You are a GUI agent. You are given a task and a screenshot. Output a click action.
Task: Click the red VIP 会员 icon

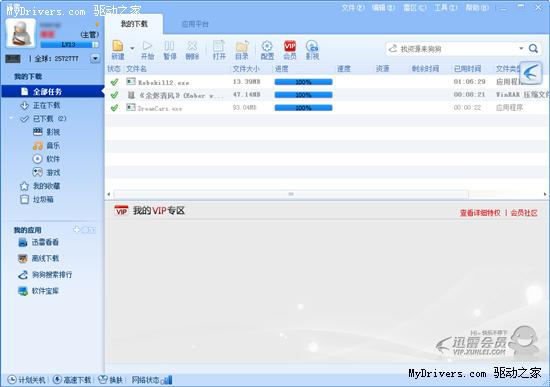coord(290,46)
